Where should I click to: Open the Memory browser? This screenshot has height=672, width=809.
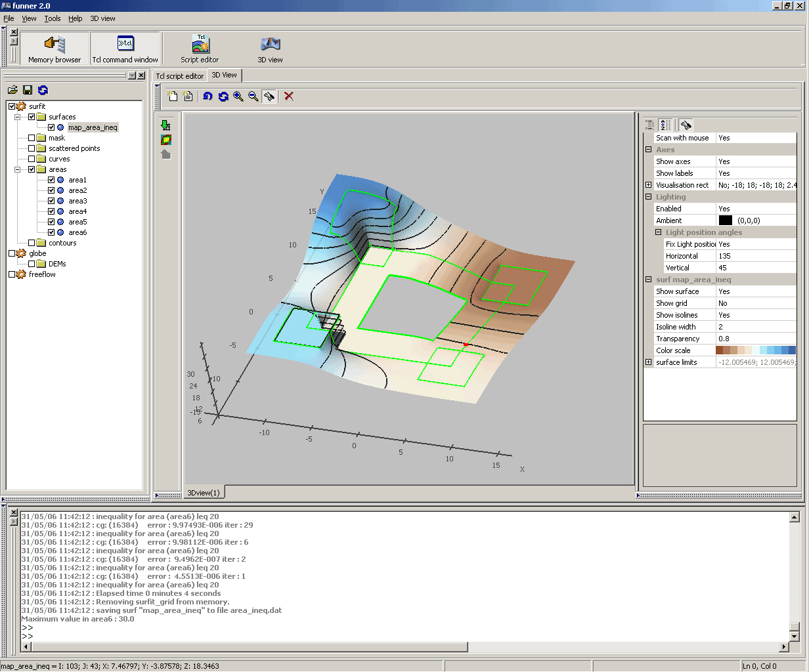55,49
